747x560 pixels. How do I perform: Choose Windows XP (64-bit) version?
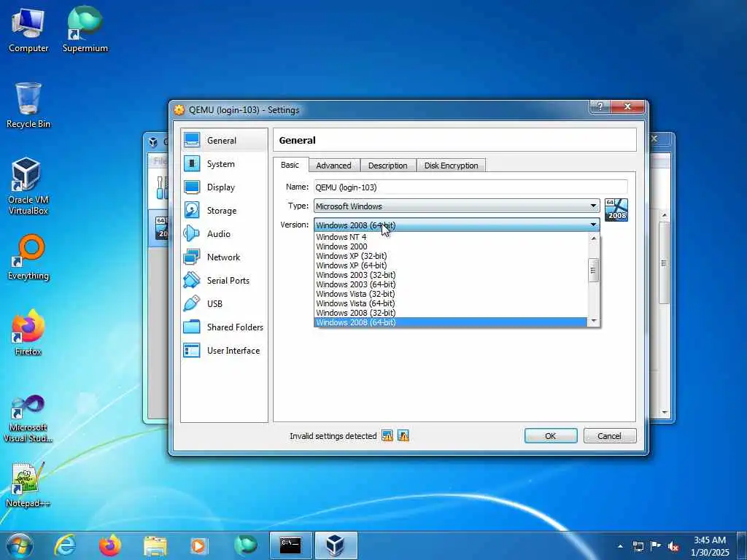[450, 265]
